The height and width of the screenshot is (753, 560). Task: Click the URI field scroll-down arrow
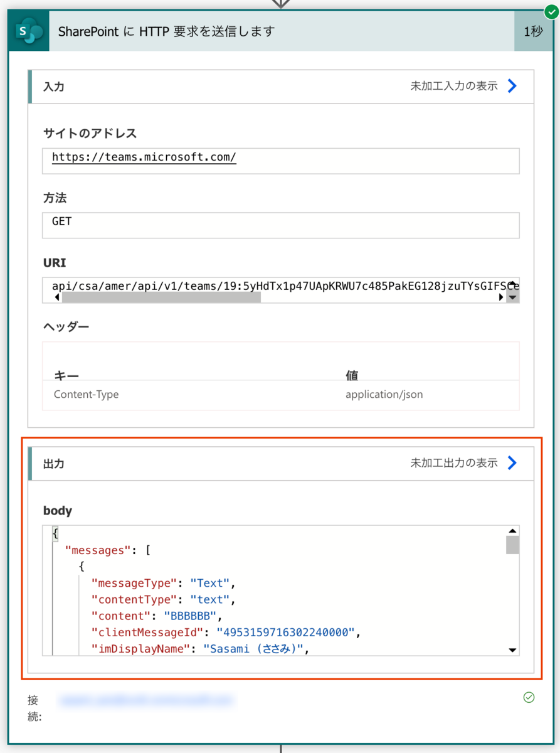click(512, 297)
